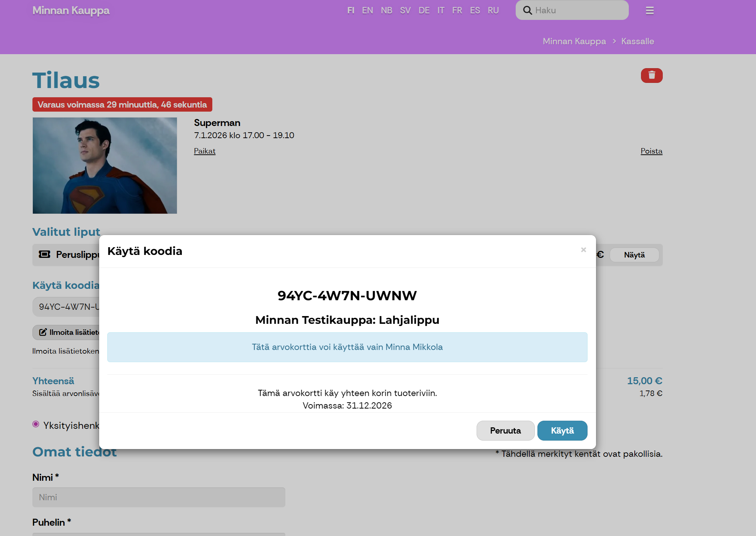Open the Superman movie poster thumbnail
The image size is (756, 536).
105,165
